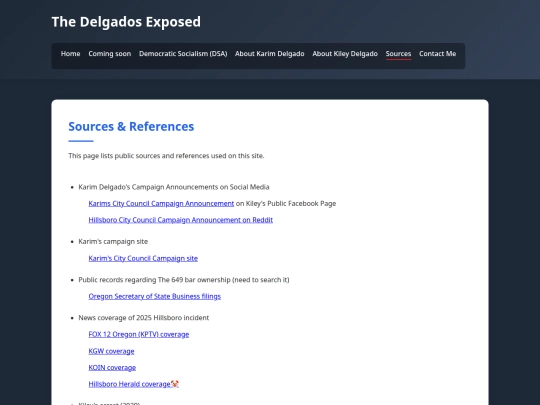Click the clown emoji after Hillsboro Herald
Viewport: 540px width, 405px height.
click(175, 384)
